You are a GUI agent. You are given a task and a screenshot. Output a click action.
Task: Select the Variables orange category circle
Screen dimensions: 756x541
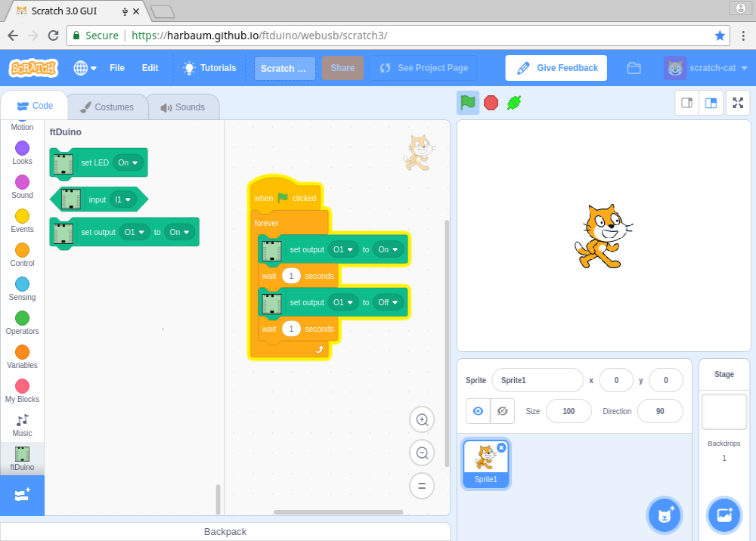(22, 352)
